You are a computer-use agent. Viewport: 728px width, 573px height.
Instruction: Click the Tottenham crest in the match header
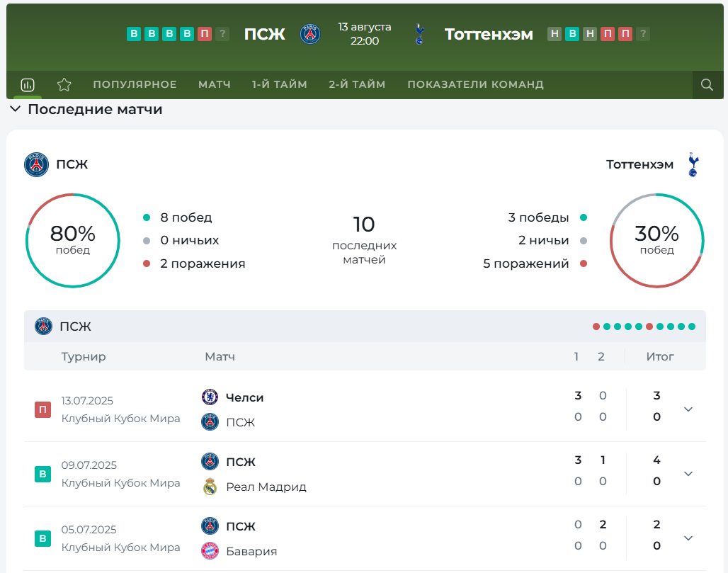point(419,34)
